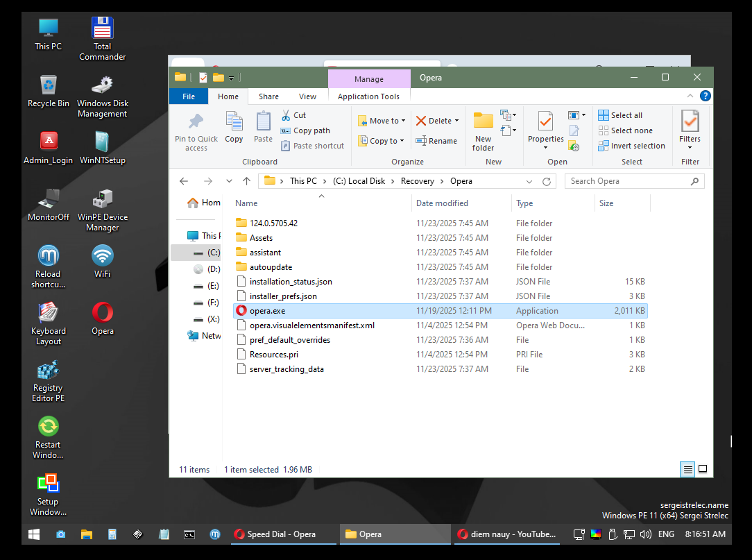752x560 pixels.
Task: Click Cut scissors icon
Action: (x=286, y=115)
